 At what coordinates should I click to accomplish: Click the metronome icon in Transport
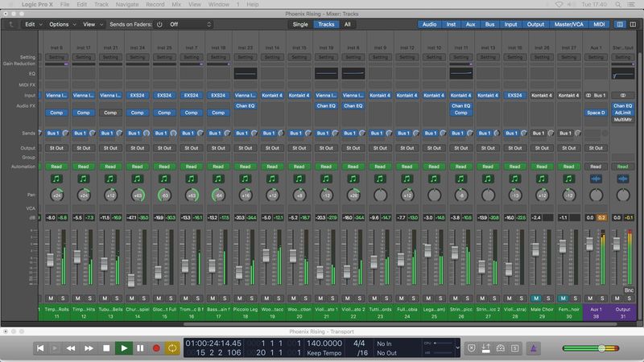pyautogui.click(x=534, y=348)
